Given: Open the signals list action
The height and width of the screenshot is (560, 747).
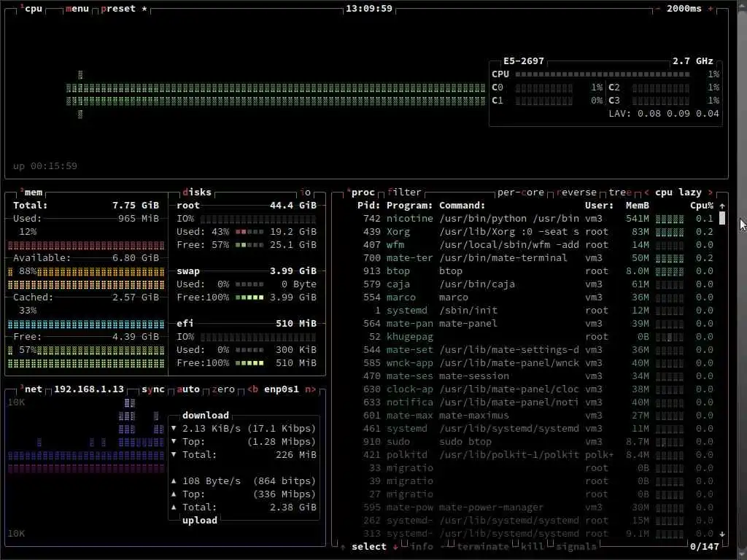Looking at the screenshot, I should 576,547.
